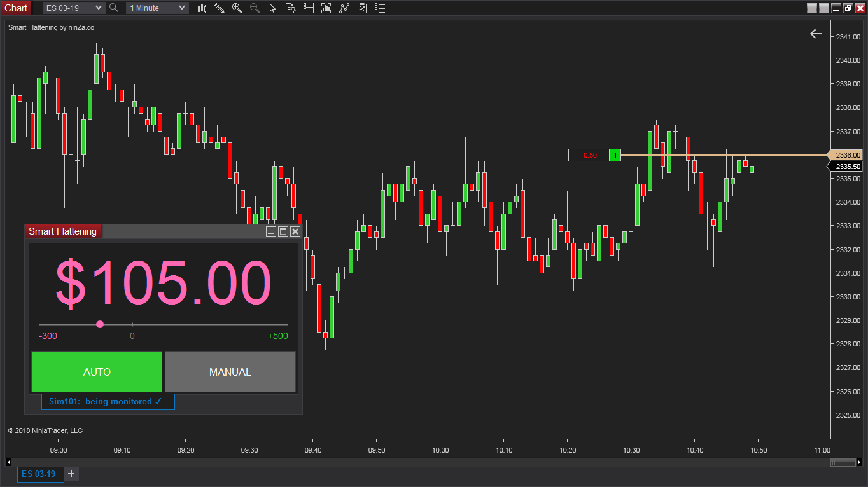Open the Chart menu

[x=16, y=8]
